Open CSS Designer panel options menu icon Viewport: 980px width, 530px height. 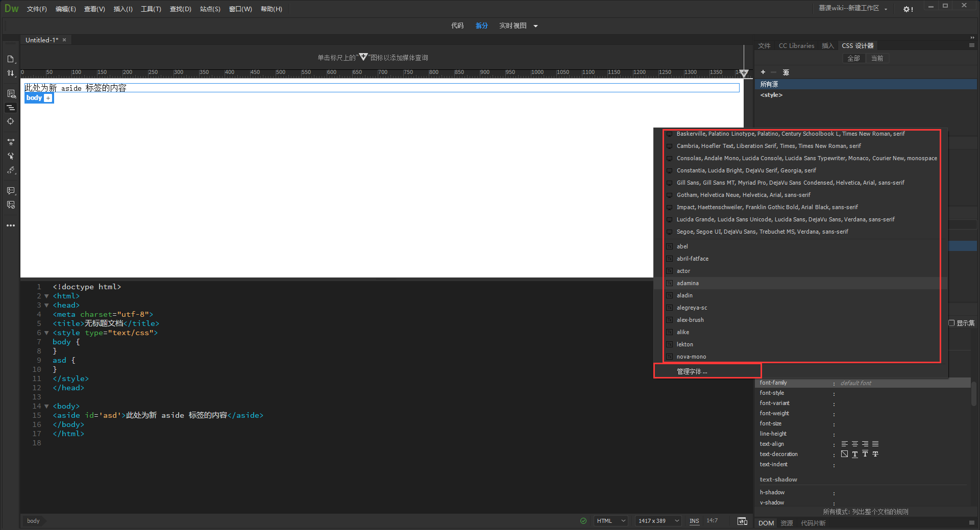(x=972, y=45)
